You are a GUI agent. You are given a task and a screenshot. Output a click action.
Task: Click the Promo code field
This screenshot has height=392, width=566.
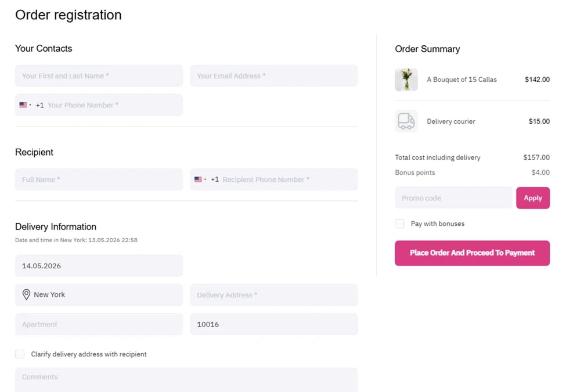453,198
